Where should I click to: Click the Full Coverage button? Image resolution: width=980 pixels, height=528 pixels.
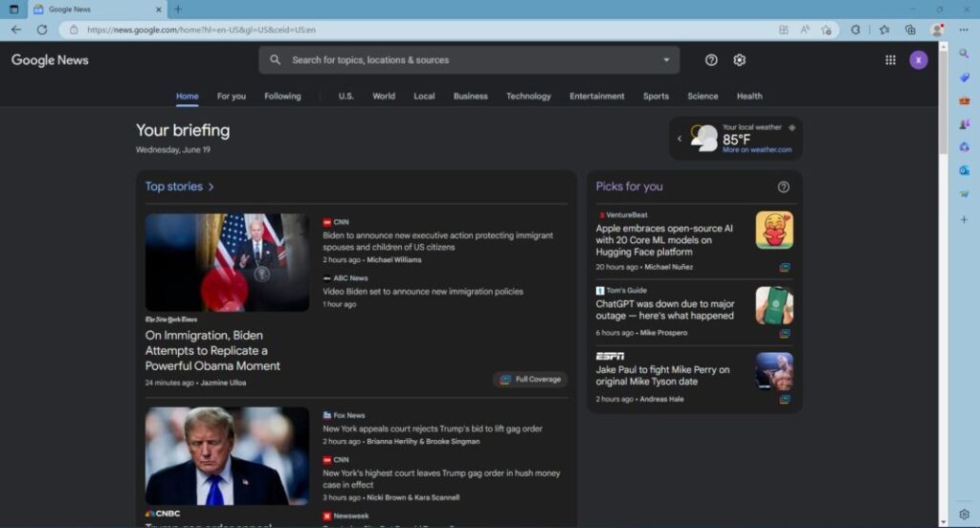click(x=530, y=380)
